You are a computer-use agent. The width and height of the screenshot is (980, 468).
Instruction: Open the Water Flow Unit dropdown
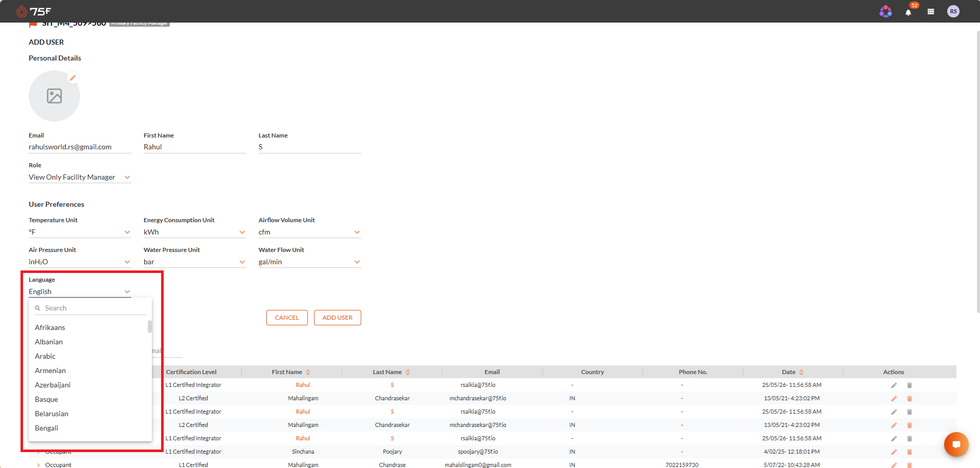tap(310, 262)
